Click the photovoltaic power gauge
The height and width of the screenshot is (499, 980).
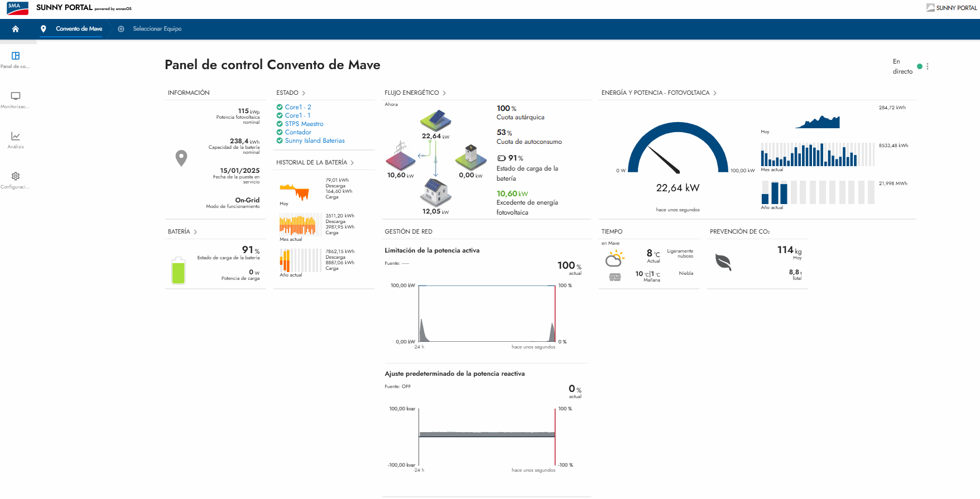pyautogui.click(x=678, y=151)
